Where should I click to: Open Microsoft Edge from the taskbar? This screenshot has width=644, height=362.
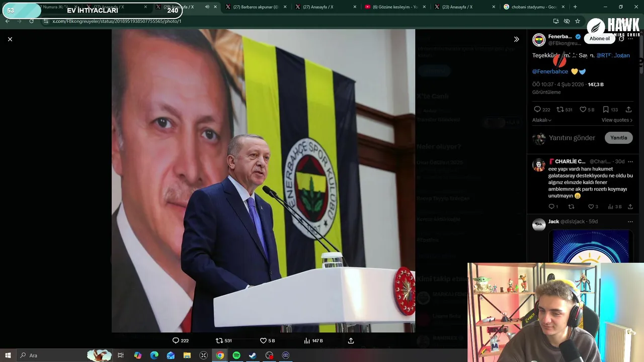point(154,355)
